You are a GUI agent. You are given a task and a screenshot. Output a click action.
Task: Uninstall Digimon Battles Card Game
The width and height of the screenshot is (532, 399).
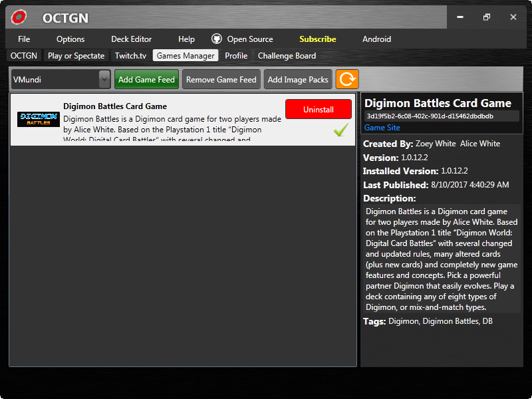pos(319,109)
